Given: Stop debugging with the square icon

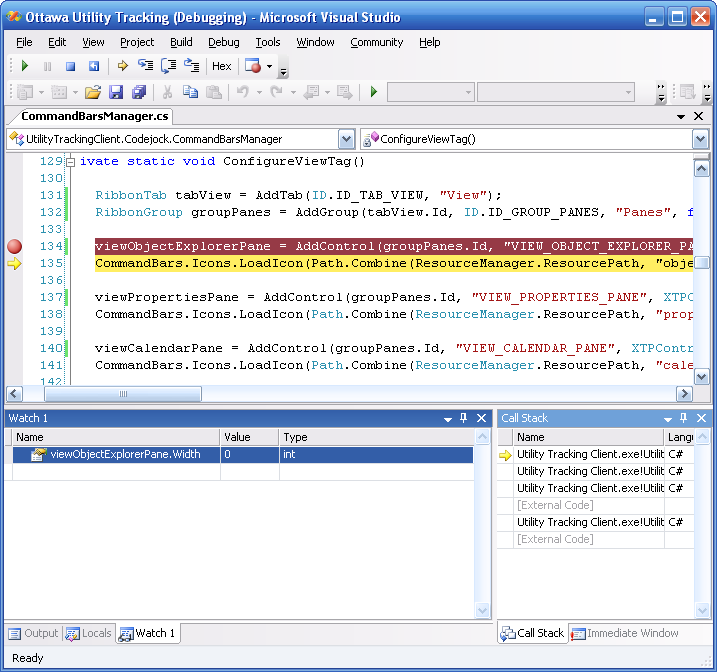Looking at the screenshot, I should click(70, 66).
